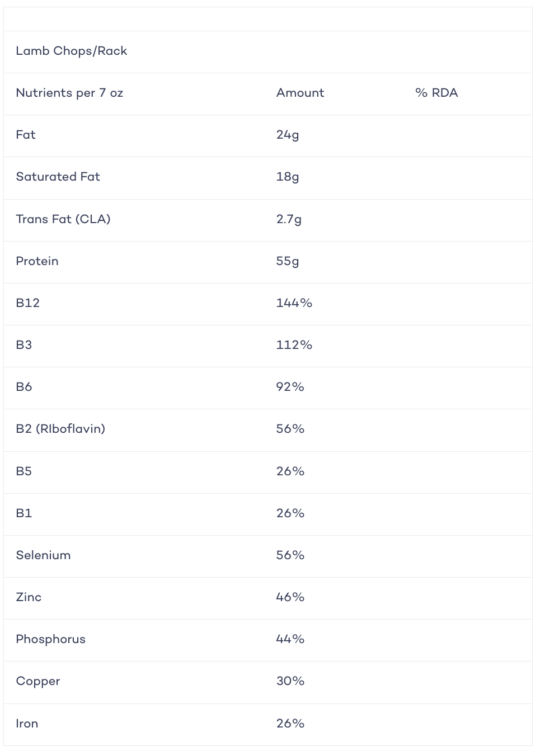The width and height of the screenshot is (540, 756).
Task: Click the Amount column header
Action: pyautogui.click(x=300, y=93)
